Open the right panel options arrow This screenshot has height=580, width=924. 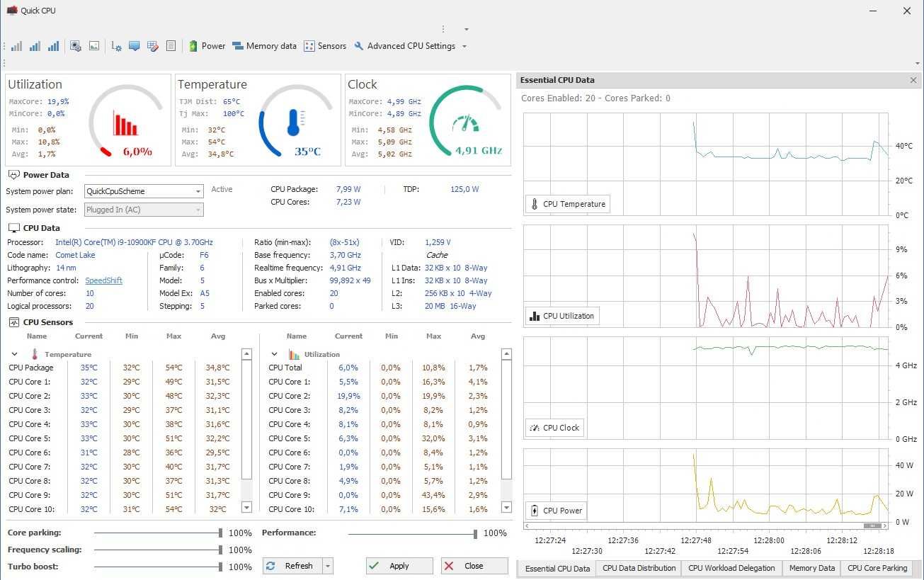(918, 63)
